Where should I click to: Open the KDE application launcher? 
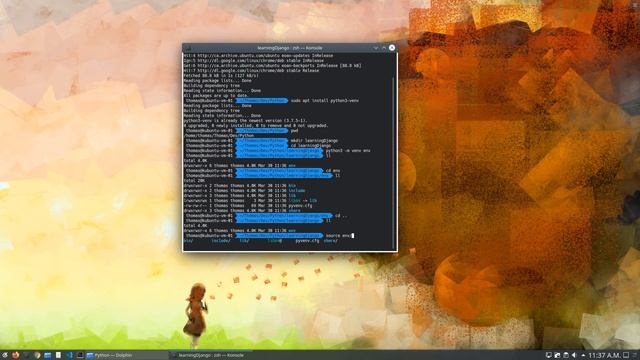(5, 356)
